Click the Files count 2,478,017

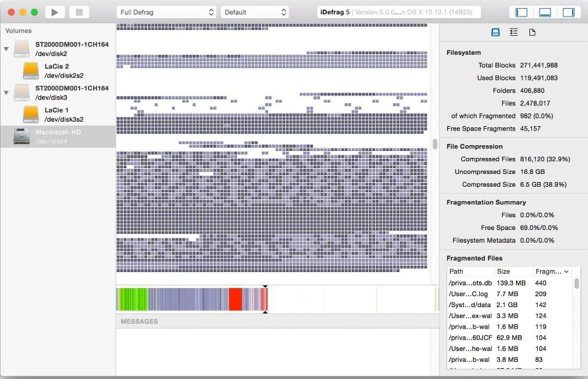click(534, 103)
